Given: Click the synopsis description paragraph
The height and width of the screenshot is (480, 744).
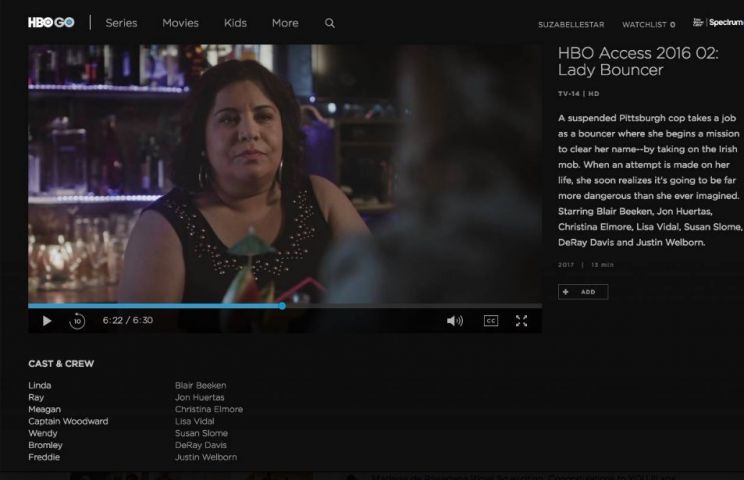Looking at the screenshot, I should coord(650,180).
